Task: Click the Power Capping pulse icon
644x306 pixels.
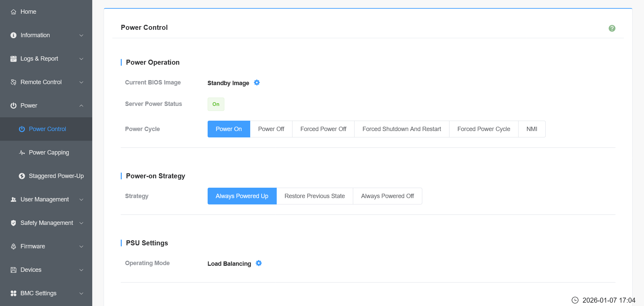Action: [x=22, y=152]
